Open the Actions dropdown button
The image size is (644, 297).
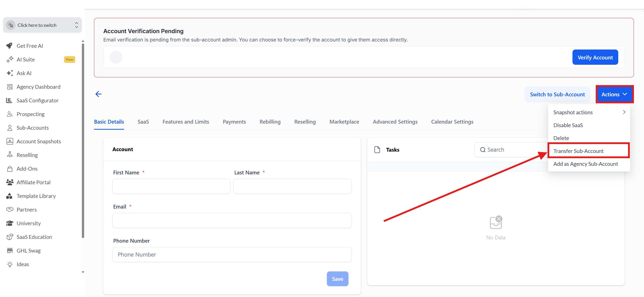[x=614, y=94]
